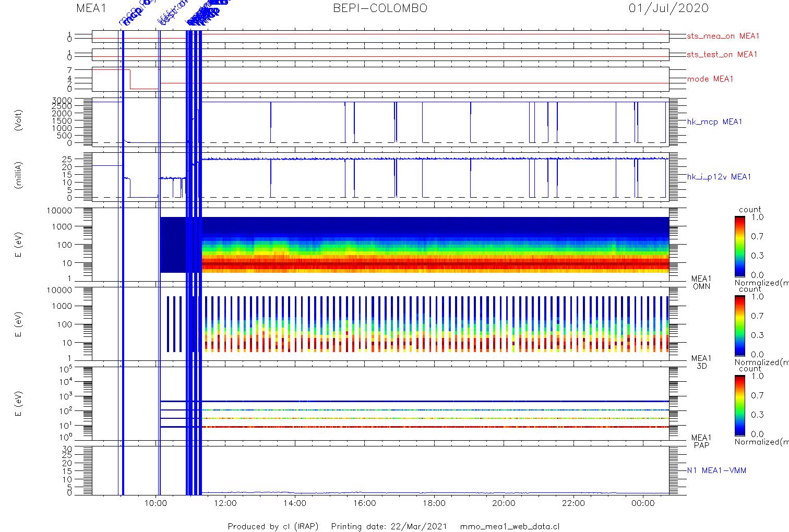The width and height of the screenshot is (789, 532).
Task: Click the sts_test_on MEA1 legend label
Action: [x=722, y=54]
